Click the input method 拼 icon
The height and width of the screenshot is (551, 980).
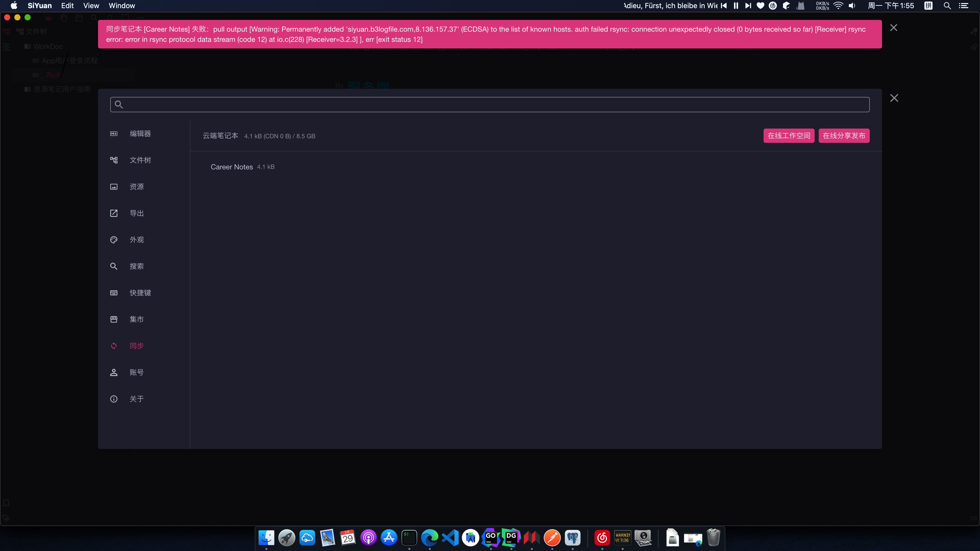(929, 6)
